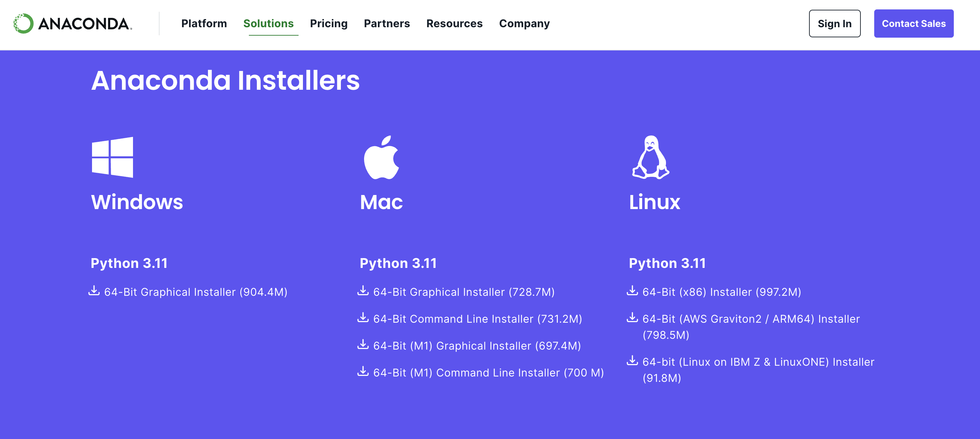The image size is (980, 439).
Task: Open the Platform navigation menu
Action: 204,24
